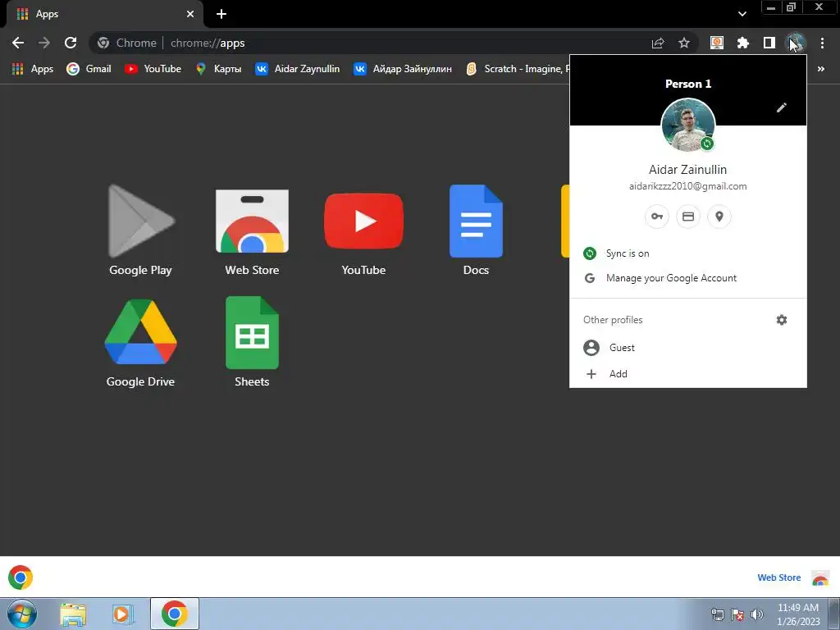The image size is (840, 630).
Task: Click the Chrome taskbar button
Action: pos(175,614)
